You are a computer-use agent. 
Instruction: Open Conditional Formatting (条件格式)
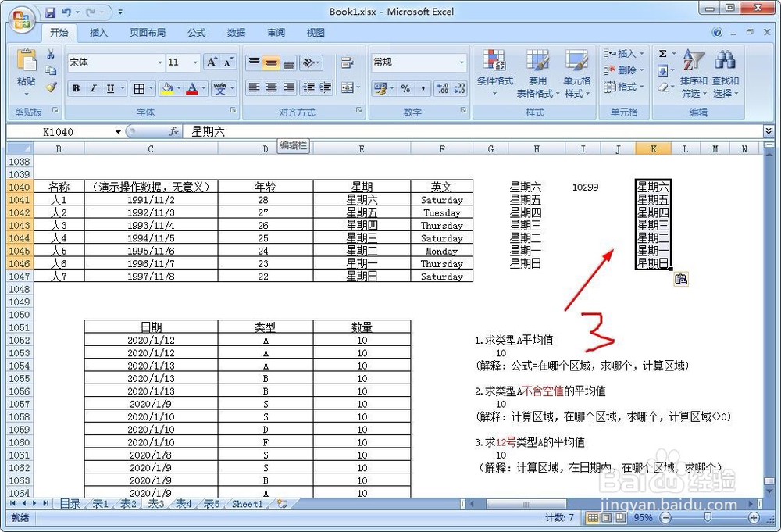497,74
